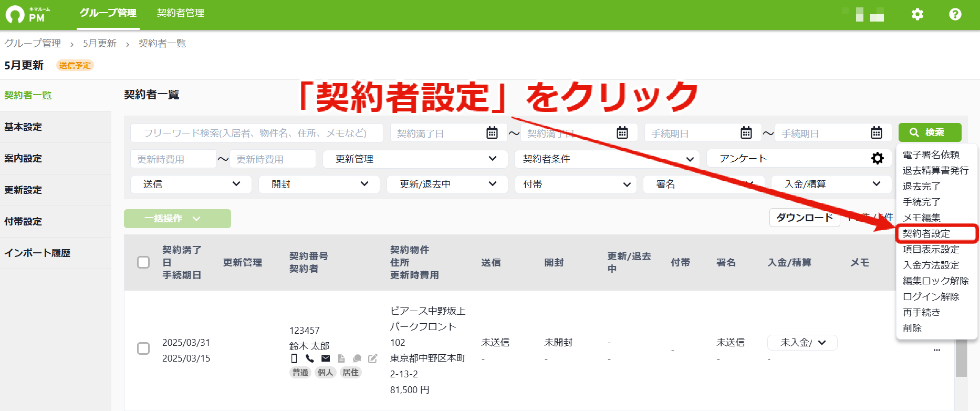Image resolution: width=980 pixels, height=411 pixels.
Task: Select 編集ロック解除 from the menu
Action: tap(936, 281)
